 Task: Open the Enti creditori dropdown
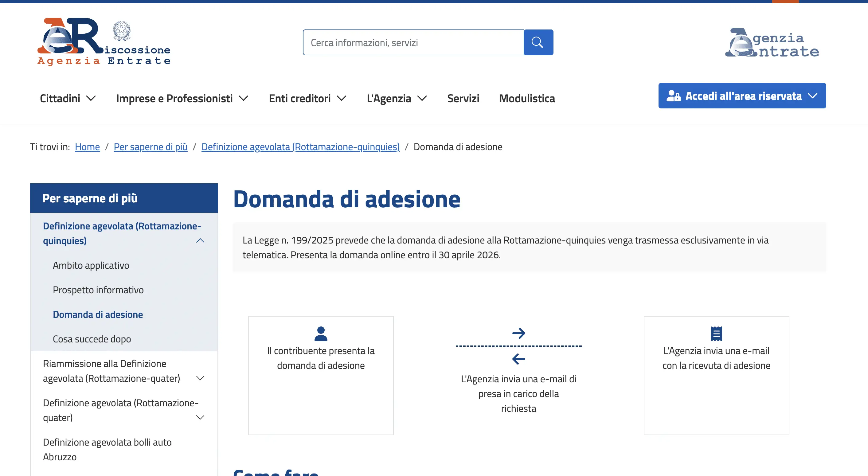[x=307, y=98]
